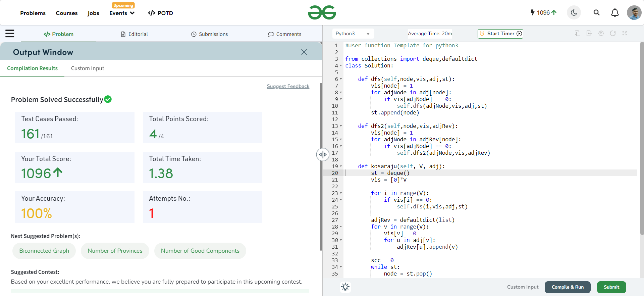Reset code with the refresh icon
The height and width of the screenshot is (296, 644).
coord(613,33)
